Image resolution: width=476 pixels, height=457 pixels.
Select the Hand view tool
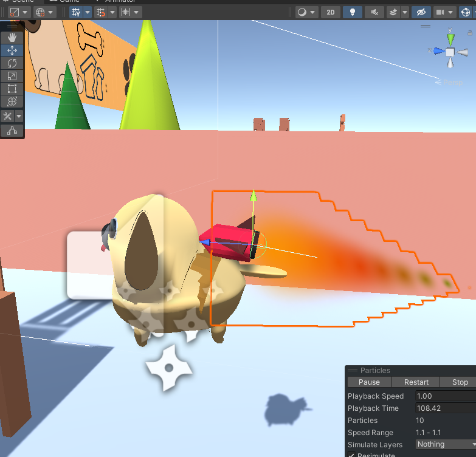point(12,38)
